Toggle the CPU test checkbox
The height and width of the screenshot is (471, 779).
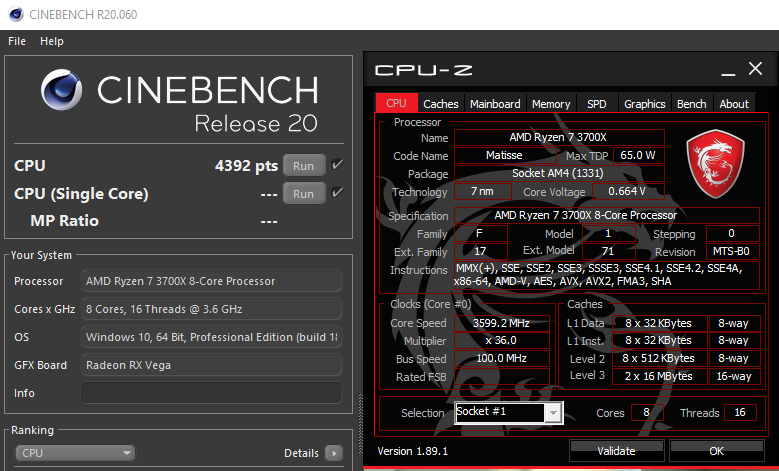tap(337, 164)
